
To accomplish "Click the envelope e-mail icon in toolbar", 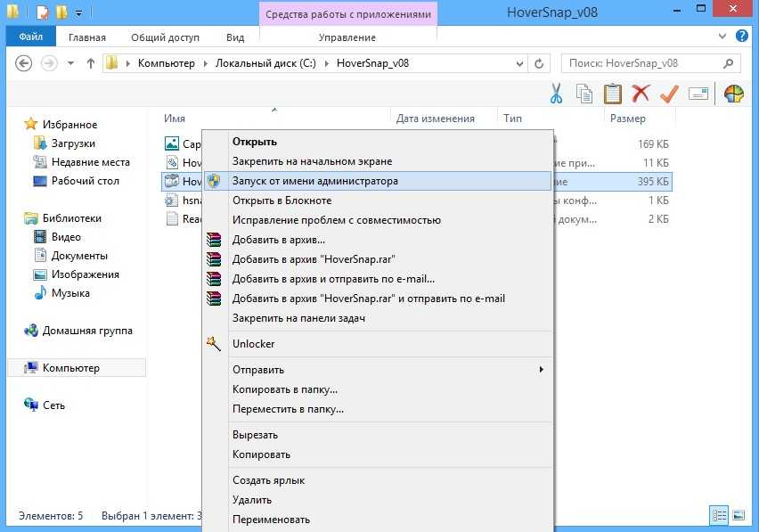I will [x=698, y=94].
